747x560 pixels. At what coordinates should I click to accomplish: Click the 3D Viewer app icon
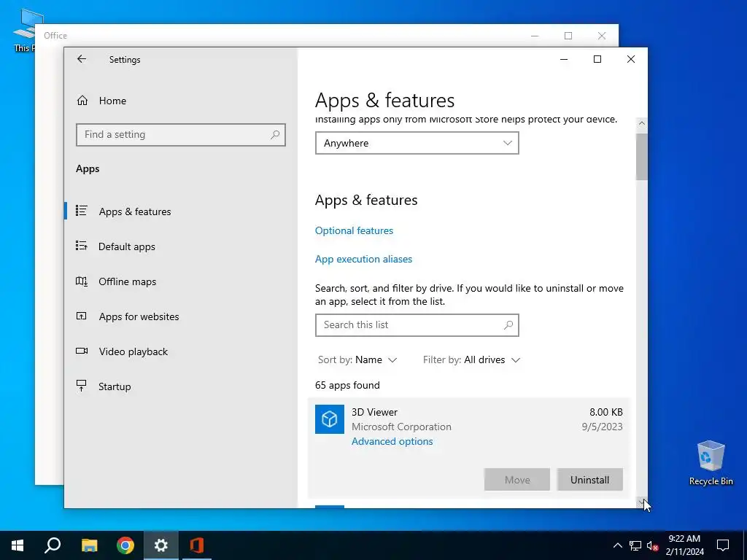329,419
